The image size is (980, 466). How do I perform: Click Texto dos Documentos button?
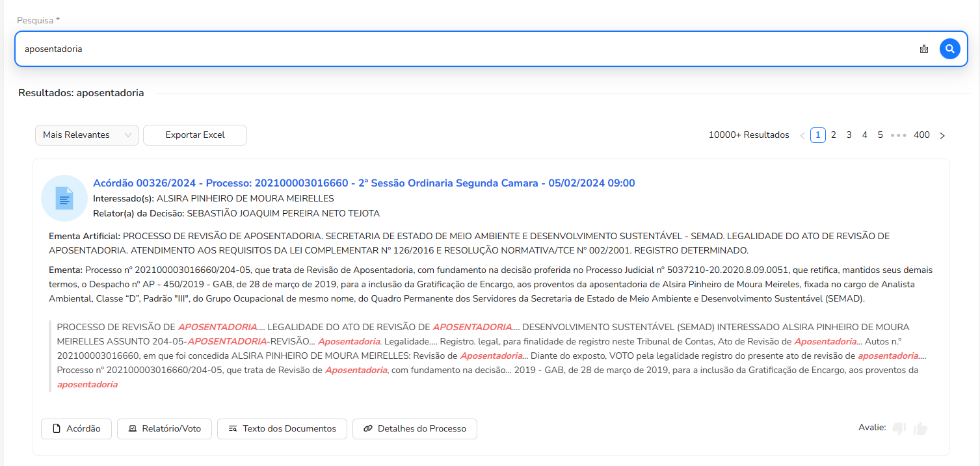tap(282, 429)
